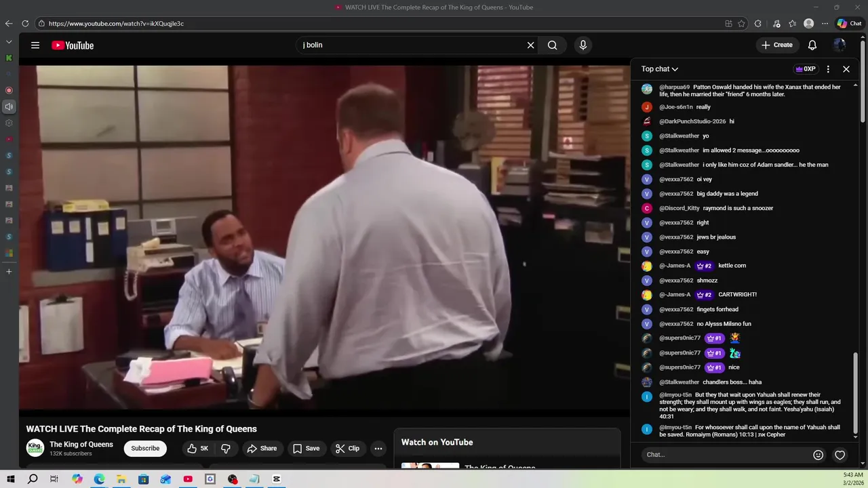This screenshot has height=488, width=868.
Task: Select the browser address bar URL
Action: point(116,24)
